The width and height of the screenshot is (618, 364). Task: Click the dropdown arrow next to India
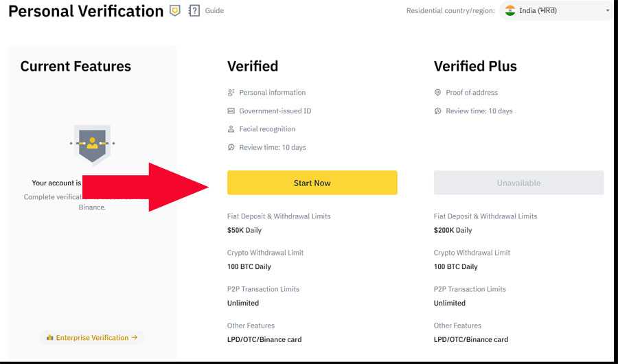click(x=608, y=11)
